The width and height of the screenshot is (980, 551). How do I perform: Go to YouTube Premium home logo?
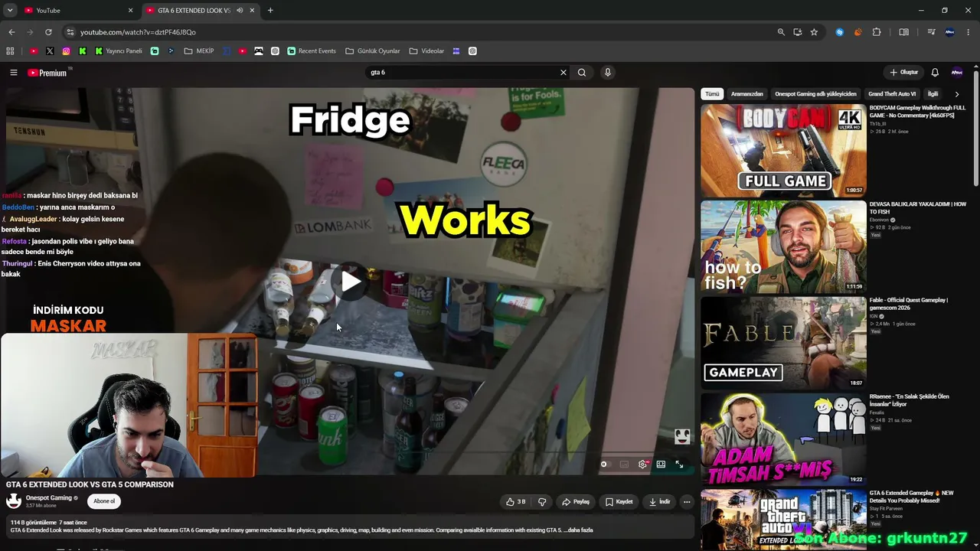coord(47,73)
